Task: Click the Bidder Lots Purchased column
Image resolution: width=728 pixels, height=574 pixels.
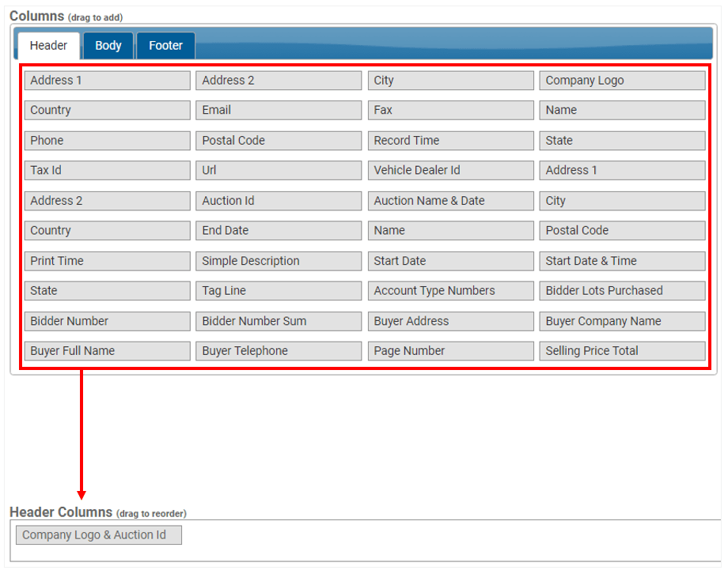Action: [x=622, y=291]
